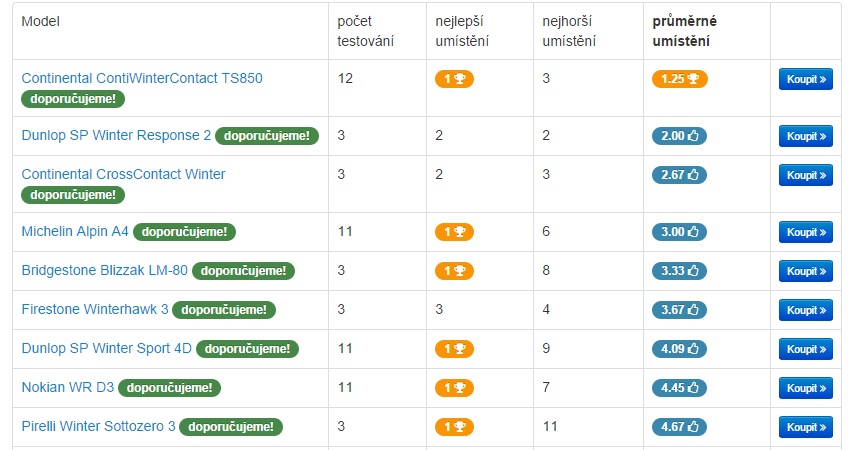The width and height of the screenshot is (855, 450).
Task: Click doporučujeme badge next to Nokian WR D3
Action: coord(169,388)
